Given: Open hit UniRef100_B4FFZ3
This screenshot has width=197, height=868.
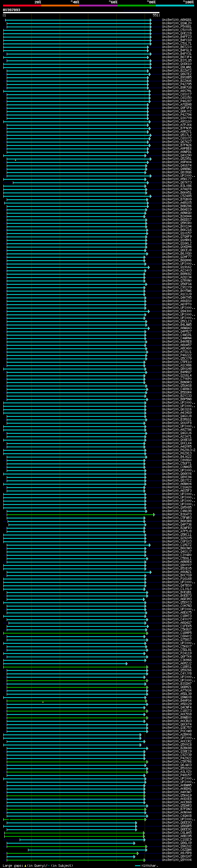Looking at the screenshot, I should 176,37.
